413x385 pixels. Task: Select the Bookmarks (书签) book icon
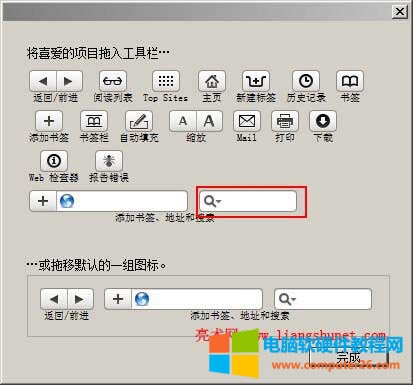[x=350, y=81]
